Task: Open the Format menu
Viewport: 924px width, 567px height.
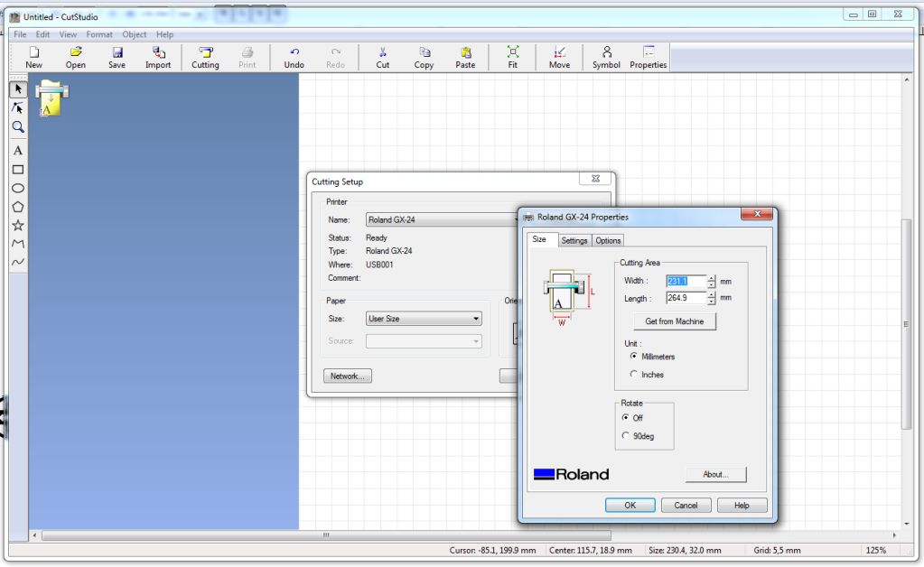Action: pyautogui.click(x=99, y=34)
